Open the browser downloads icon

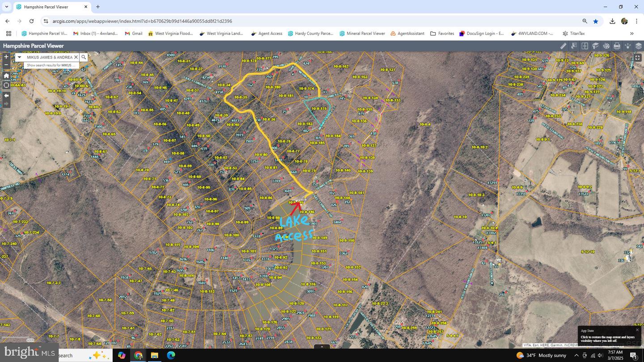tap(612, 21)
